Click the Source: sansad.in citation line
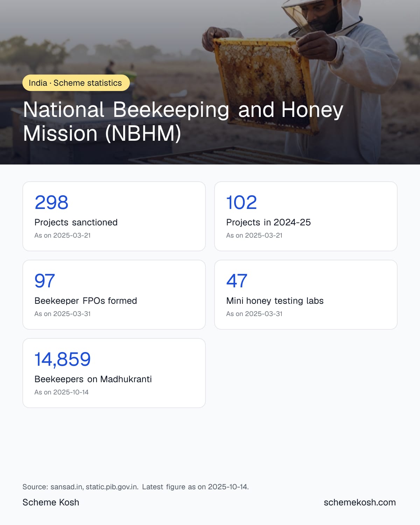 click(x=136, y=487)
